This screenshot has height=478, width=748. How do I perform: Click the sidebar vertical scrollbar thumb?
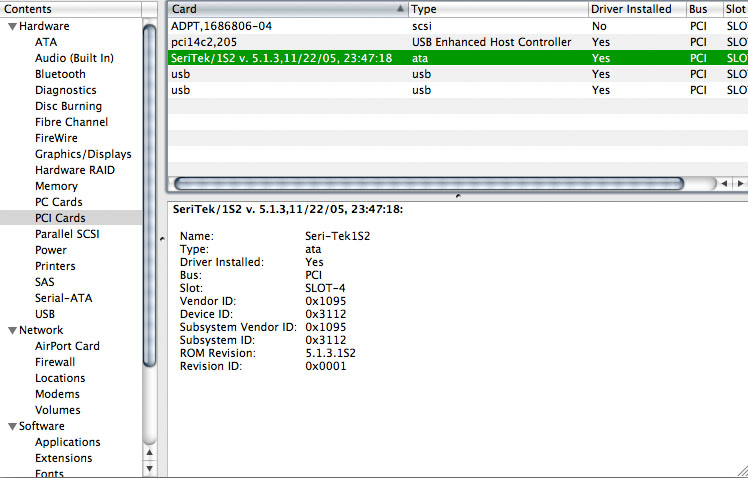click(149, 196)
